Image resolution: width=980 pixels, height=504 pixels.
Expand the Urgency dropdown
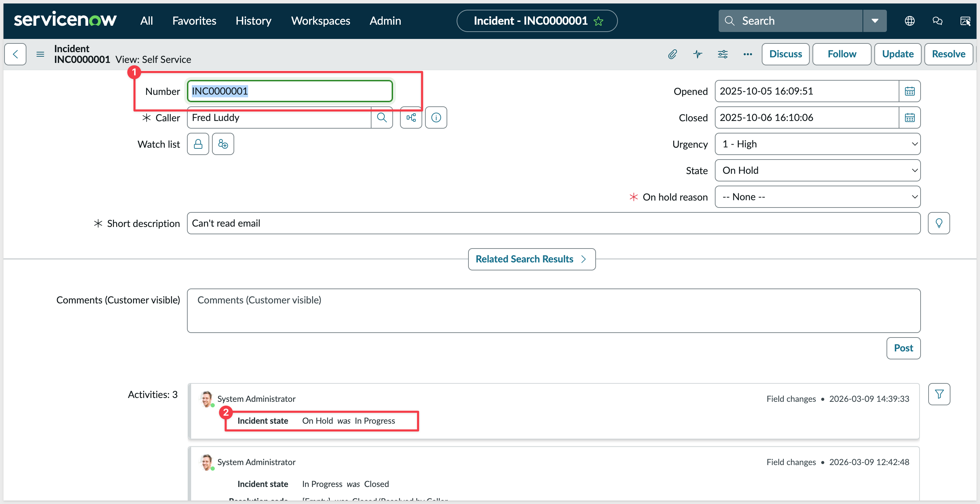coord(817,144)
